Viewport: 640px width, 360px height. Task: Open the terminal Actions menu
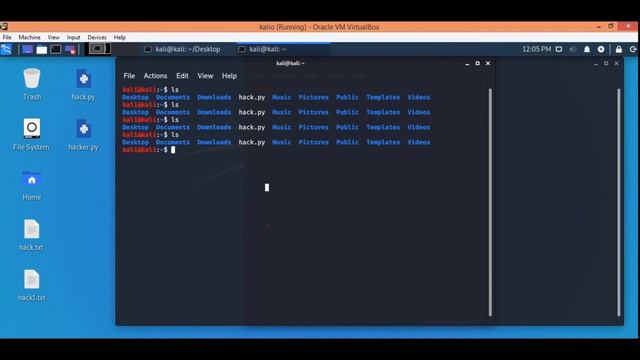pyautogui.click(x=155, y=76)
